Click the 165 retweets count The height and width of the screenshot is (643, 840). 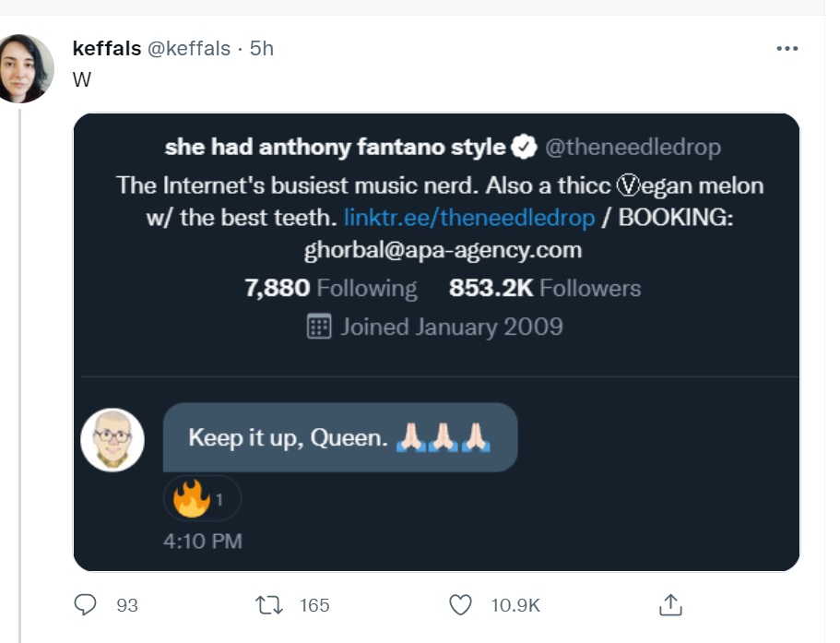tap(314, 605)
